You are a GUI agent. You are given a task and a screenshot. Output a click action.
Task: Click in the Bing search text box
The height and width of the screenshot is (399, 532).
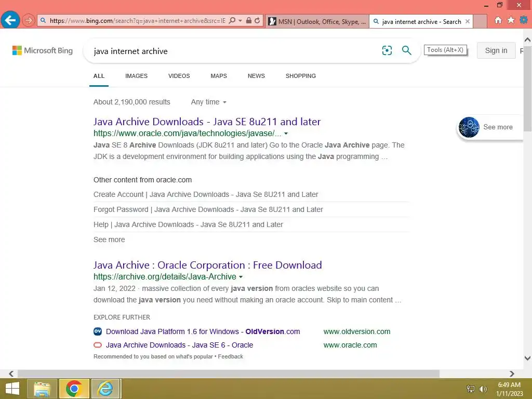(234, 51)
